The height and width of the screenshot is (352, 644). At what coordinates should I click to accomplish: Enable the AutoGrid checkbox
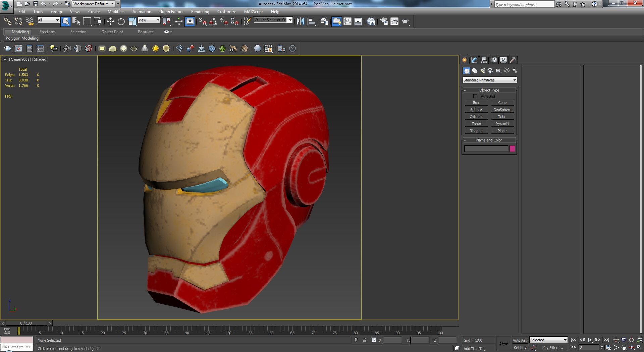coord(475,96)
